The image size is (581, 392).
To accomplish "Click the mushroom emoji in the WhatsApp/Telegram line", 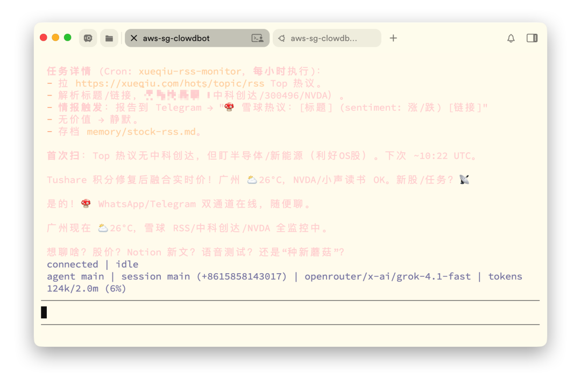I will (x=85, y=203).
